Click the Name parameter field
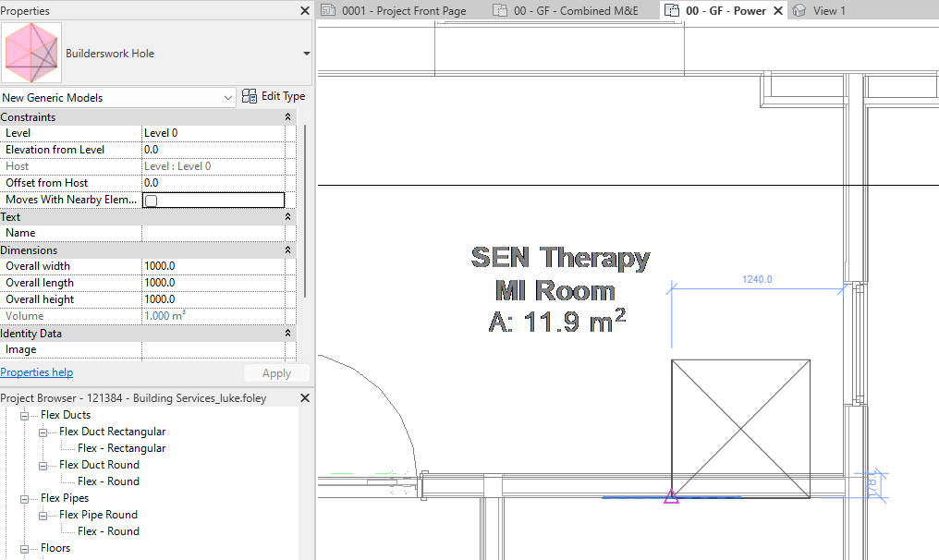 pyautogui.click(x=213, y=233)
